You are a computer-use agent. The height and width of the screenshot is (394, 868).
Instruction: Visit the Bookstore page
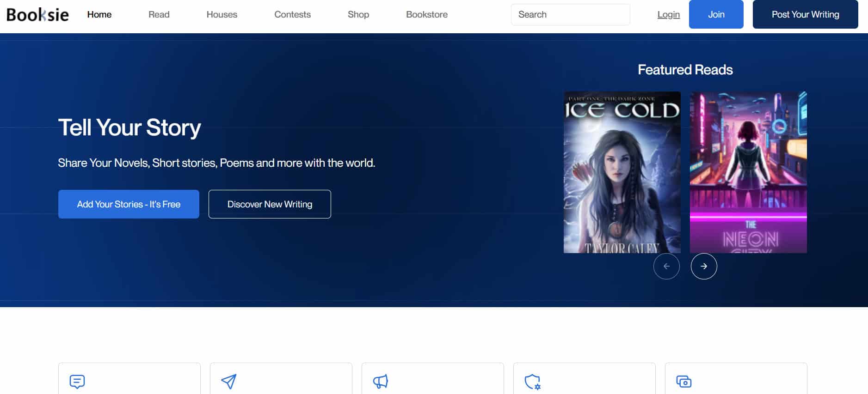pos(426,15)
